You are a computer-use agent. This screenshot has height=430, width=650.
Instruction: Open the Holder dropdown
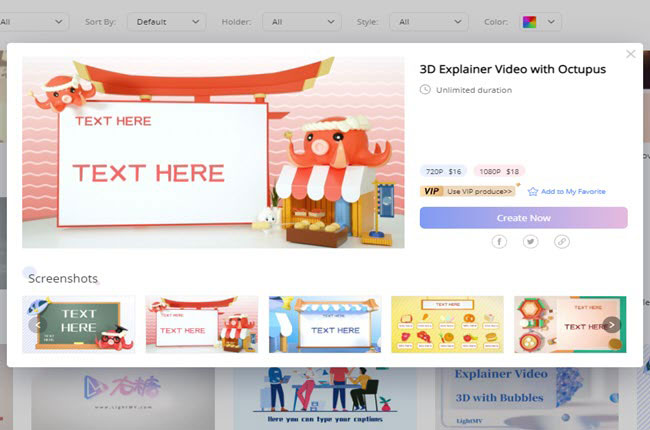point(302,22)
